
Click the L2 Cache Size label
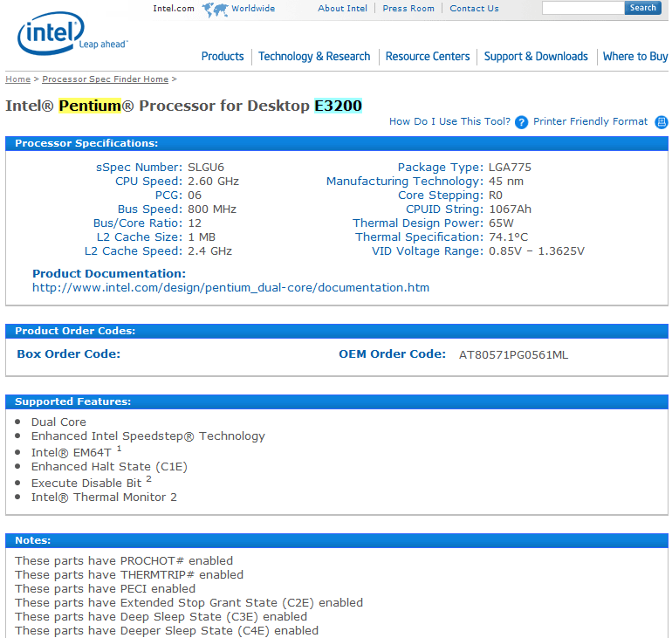coord(140,237)
